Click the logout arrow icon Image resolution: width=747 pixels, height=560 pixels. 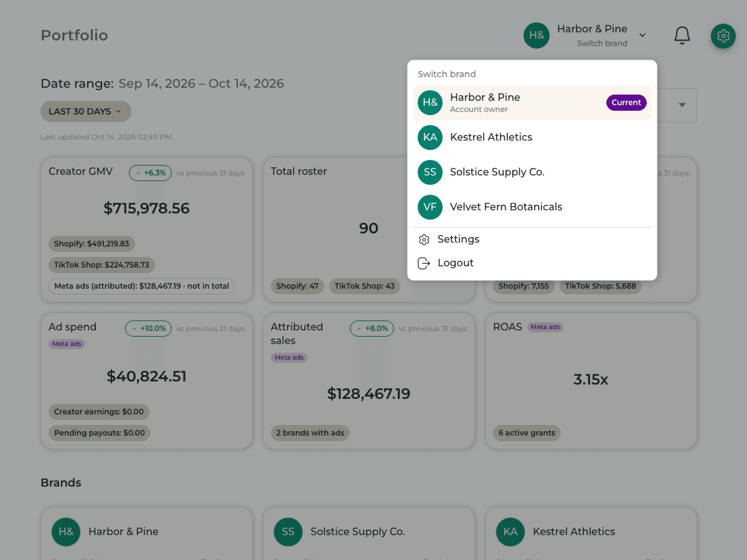[x=424, y=263]
